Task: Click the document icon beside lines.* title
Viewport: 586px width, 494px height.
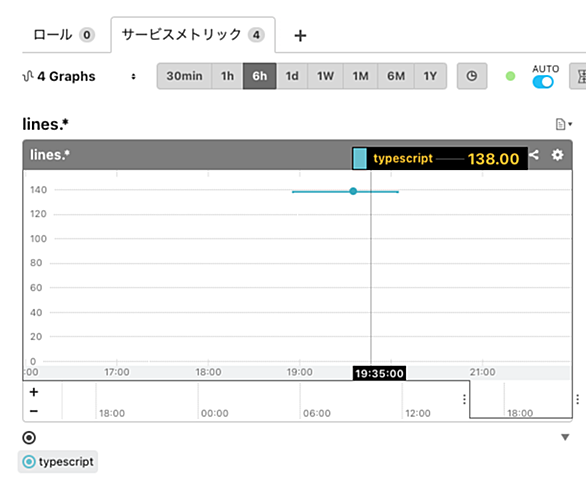Action: pyautogui.click(x=560, y=124)
